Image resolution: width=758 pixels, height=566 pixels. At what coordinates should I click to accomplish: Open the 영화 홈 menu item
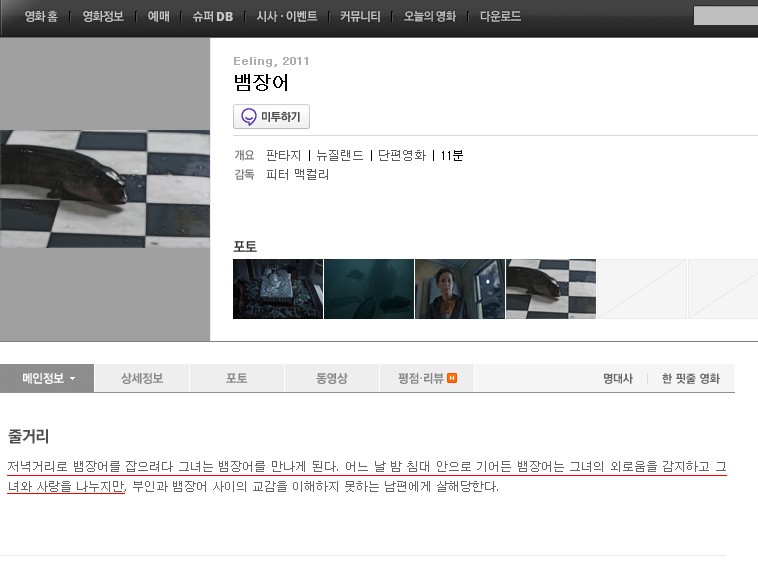(41, 16)
